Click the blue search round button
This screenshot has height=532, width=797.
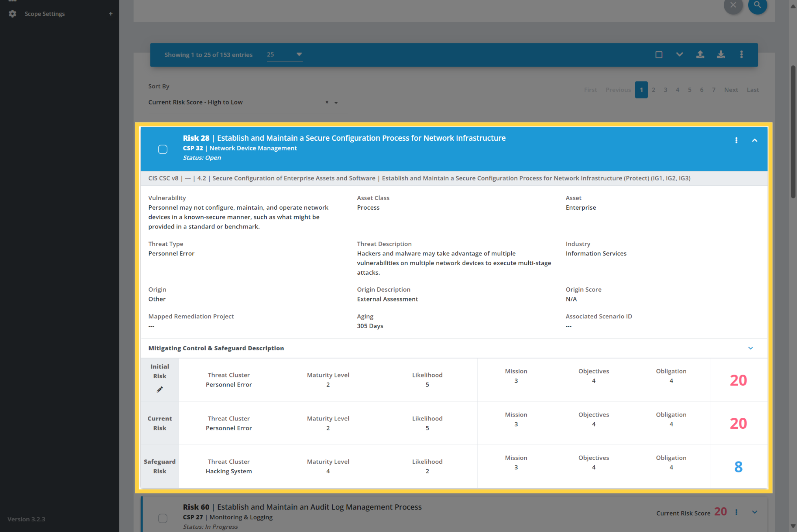click(757, 5)
